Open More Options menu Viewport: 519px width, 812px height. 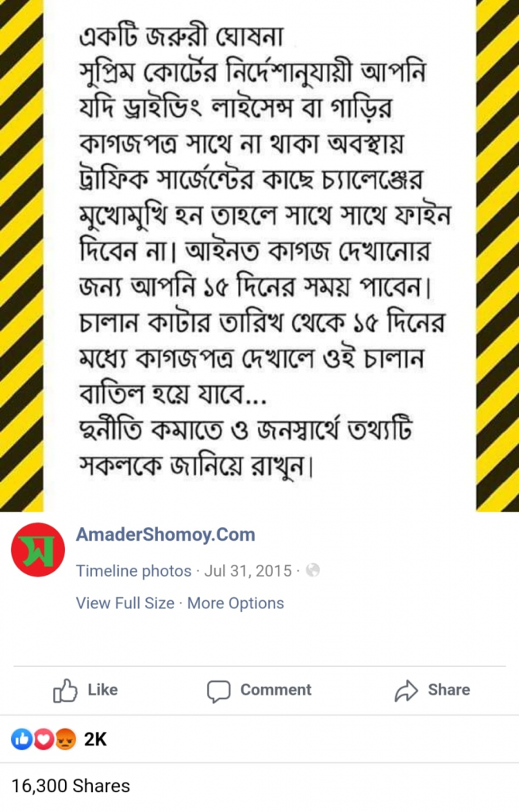[x=236, y=603]
